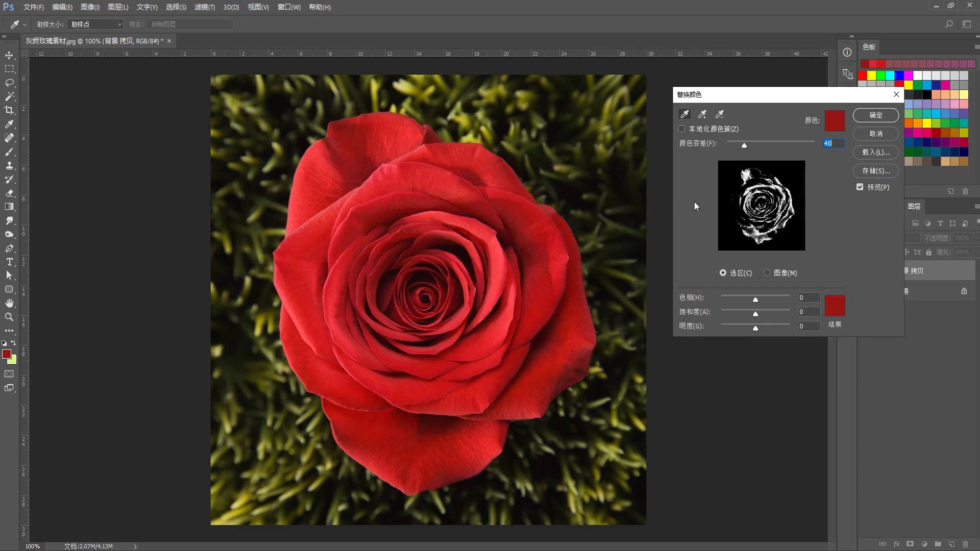Open the Swatches panel flyout menu

(x=976, y=47)
